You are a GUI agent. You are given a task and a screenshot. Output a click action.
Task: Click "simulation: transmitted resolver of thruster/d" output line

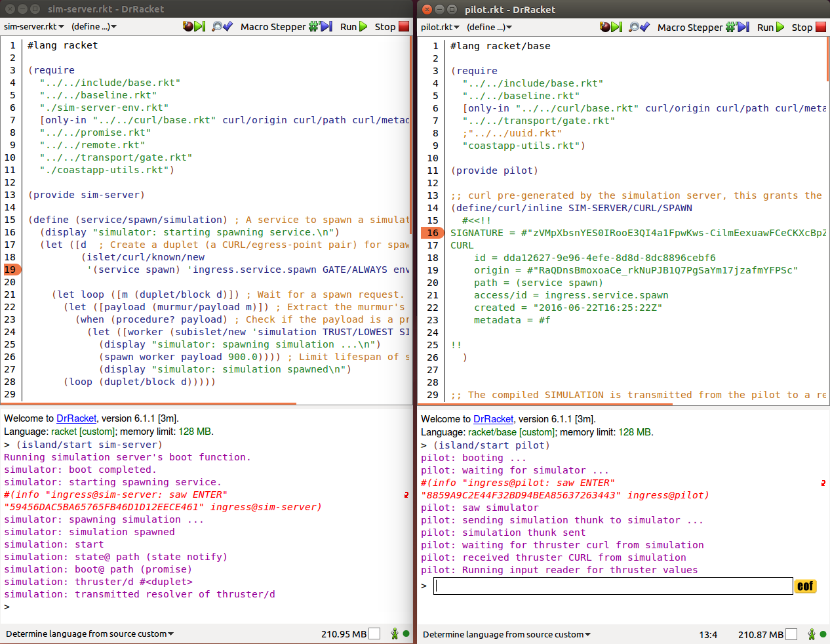click(x=140, y=594)
